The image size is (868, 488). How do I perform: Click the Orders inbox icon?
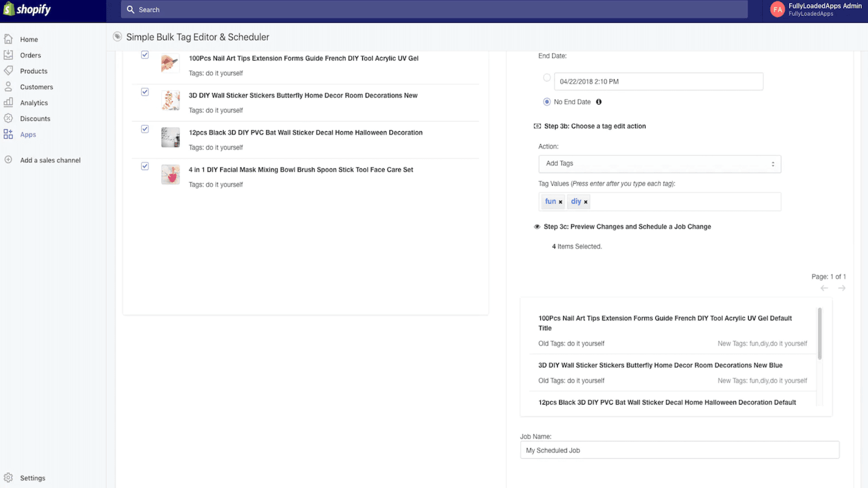pos(8,55)
